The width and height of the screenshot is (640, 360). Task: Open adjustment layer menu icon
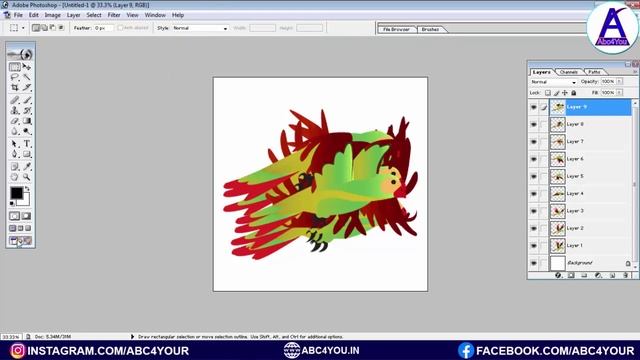(598, 276)
